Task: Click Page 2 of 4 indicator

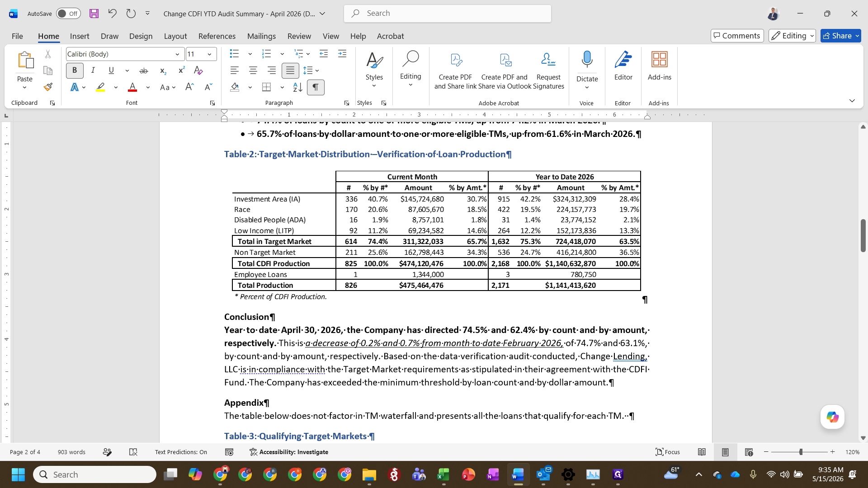Action: click(25, 452)
